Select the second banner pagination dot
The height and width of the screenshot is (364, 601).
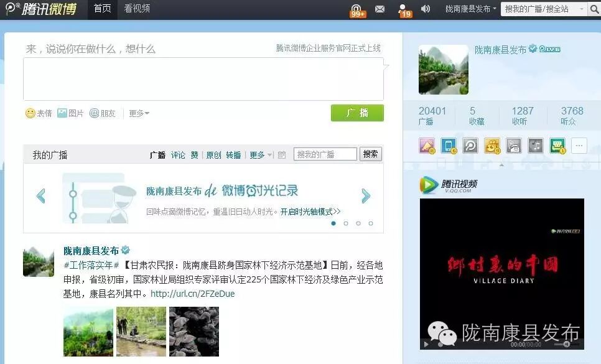pyautogui.click(x=346, y=223)
